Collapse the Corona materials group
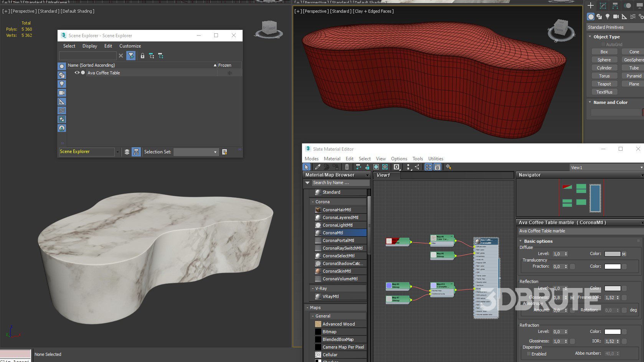 coord(313,202)
